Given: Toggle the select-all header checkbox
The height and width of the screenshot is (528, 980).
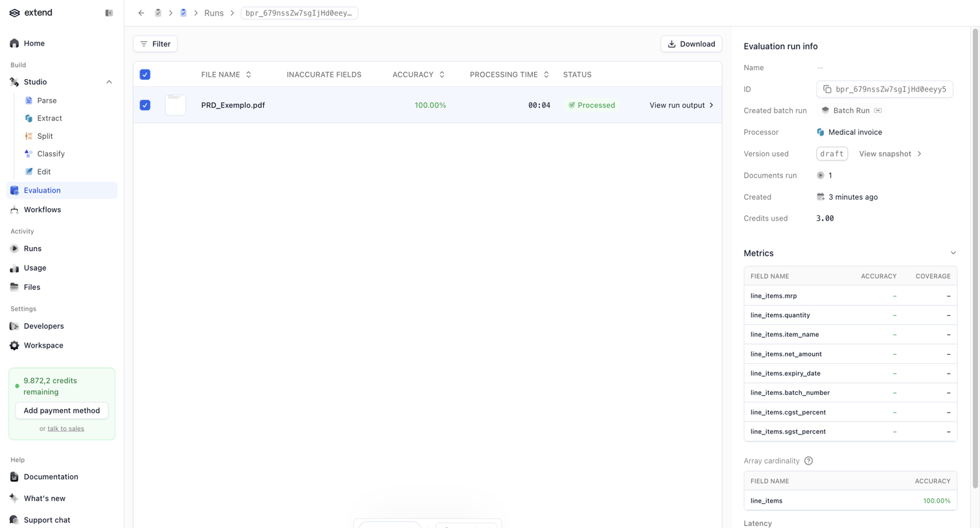Looking at the screenshot, I should coord(145,75).
